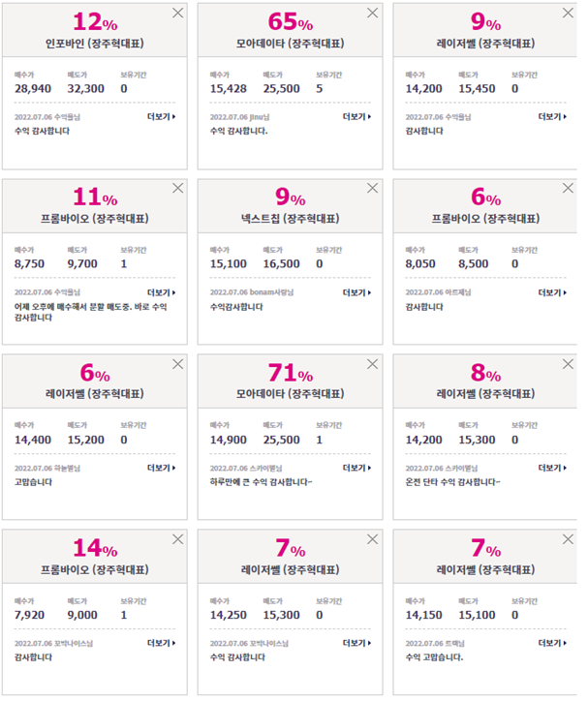Close the 12% 인포바인 card
Image resolution: width=588 pixels, height=701 pixels.
[178, 13]
